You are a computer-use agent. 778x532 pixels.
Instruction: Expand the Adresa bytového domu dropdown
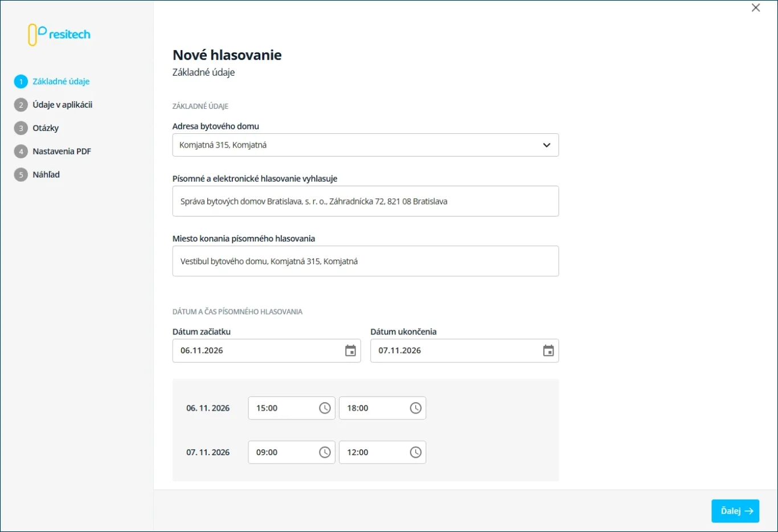366,145
